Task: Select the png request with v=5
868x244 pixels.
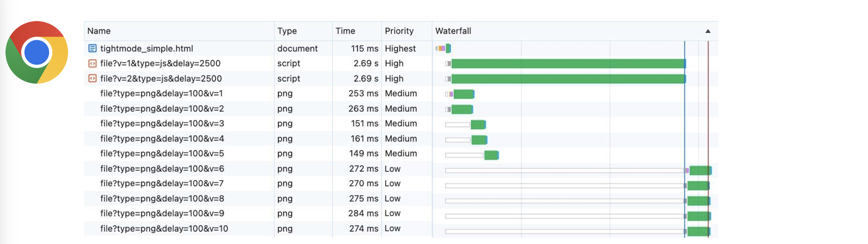Action: pyautogui.click(x=162, y=154)
